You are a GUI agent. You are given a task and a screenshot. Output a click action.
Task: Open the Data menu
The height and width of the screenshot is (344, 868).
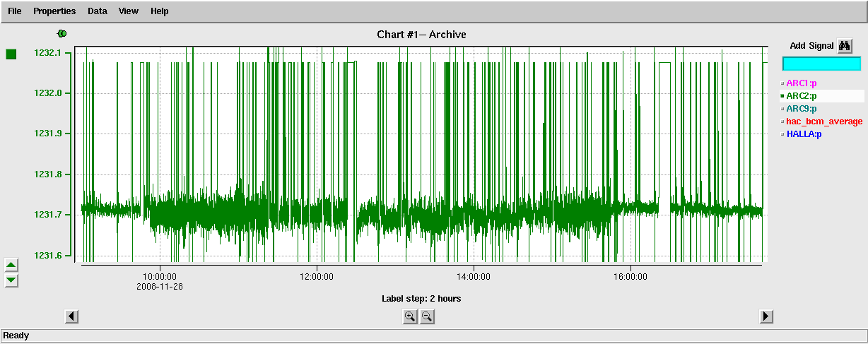[98, 11]
